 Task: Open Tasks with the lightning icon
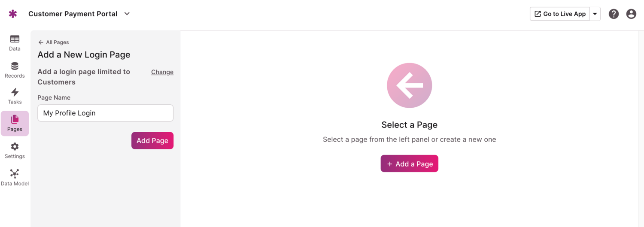pos(15,96)
